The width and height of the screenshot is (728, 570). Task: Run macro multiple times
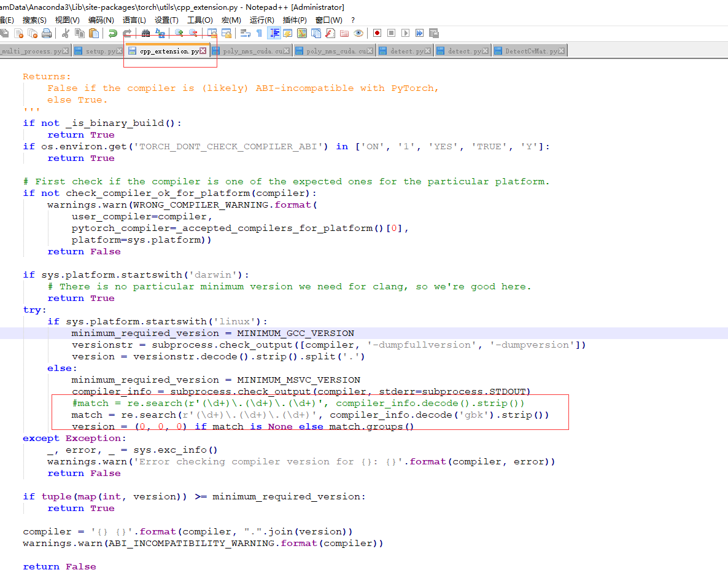pos(420,33)
